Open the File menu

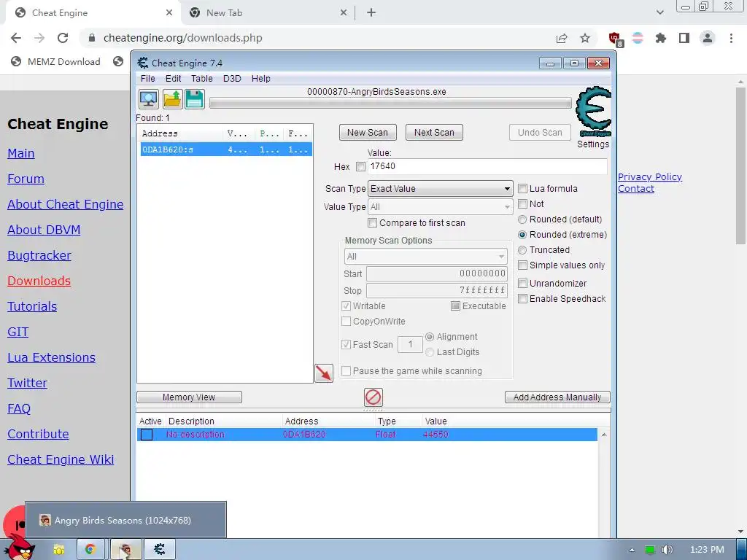point(147,79)
